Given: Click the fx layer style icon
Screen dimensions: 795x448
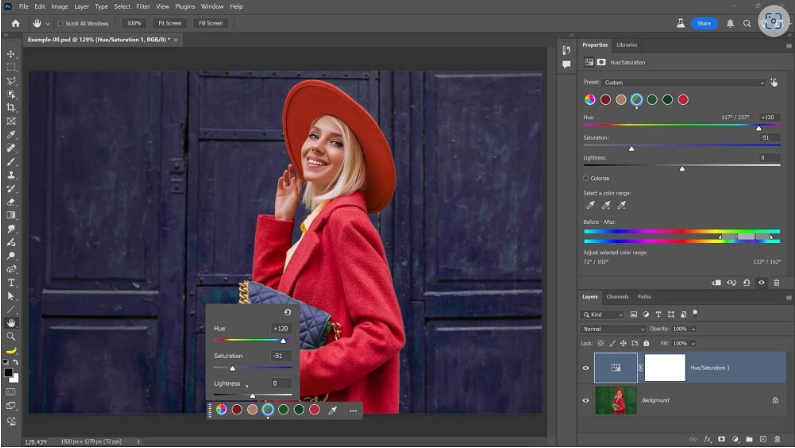Looking at the screenshot, I should point(707,439).
